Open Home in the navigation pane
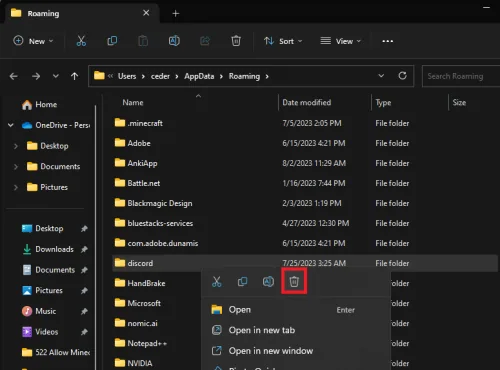 coord(39,105)
